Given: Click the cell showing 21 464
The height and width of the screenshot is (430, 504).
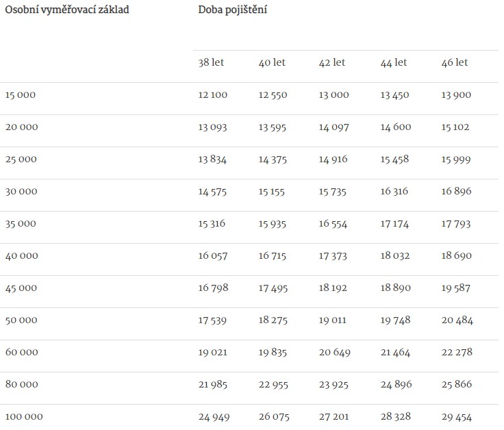Looking at the screenshot, I should [x=395, y=352].
